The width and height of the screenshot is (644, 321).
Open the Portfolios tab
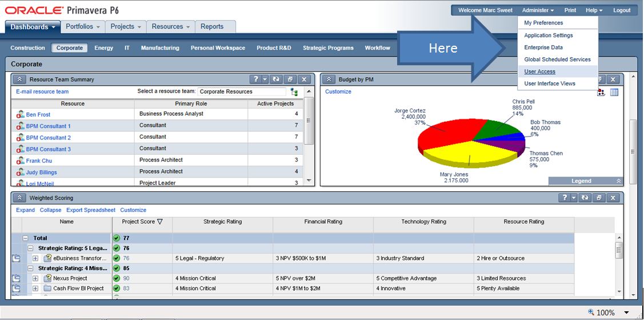83,27
